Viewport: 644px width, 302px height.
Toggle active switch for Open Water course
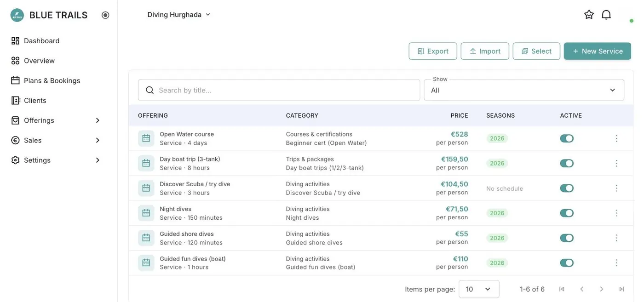pyautogui.click(x=567, y=138)
